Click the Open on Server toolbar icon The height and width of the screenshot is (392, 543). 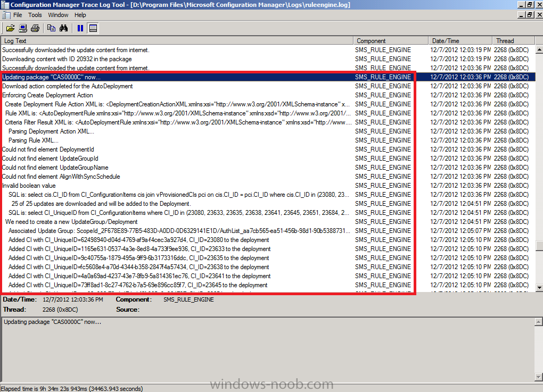tap(23, 28)
